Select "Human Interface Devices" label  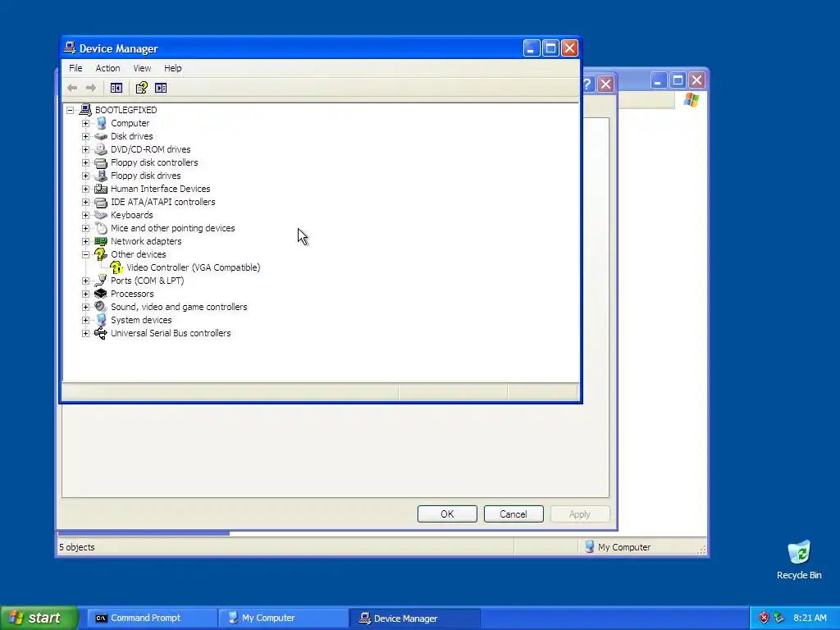click(x=160, y=189)
